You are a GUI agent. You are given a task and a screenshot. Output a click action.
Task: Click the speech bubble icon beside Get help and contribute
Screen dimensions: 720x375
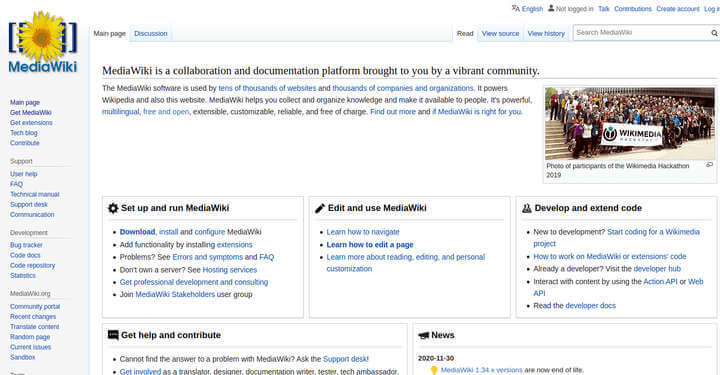[113, 335]
